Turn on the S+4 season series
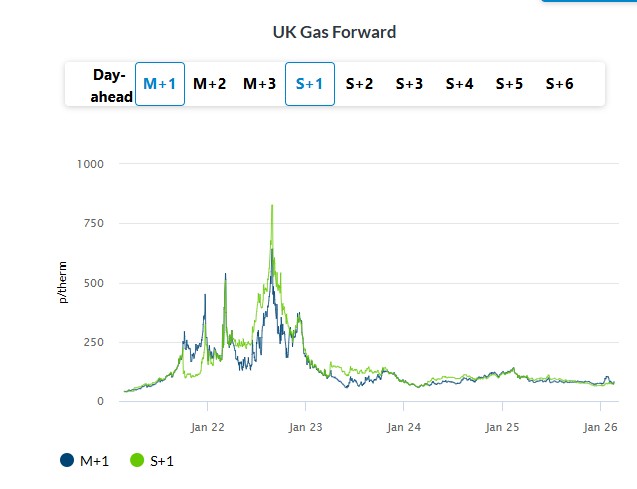 (459, 84)
